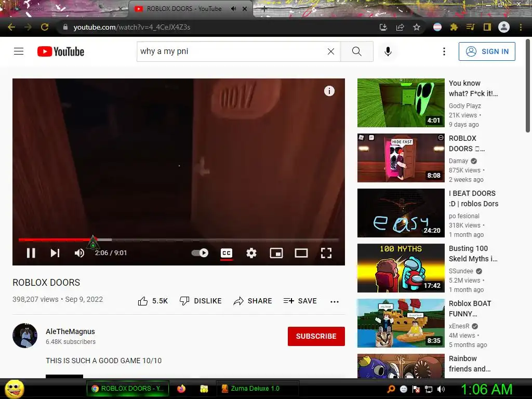Screen dimensions: 532x399
Task: Open the system tray volume icon
Action: (x=441, y=389)
